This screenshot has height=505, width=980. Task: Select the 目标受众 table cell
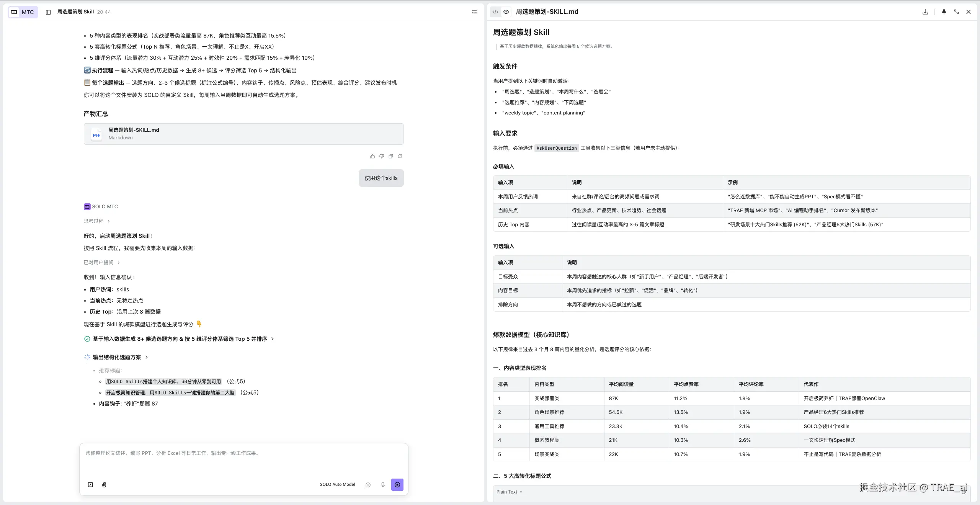528,277
